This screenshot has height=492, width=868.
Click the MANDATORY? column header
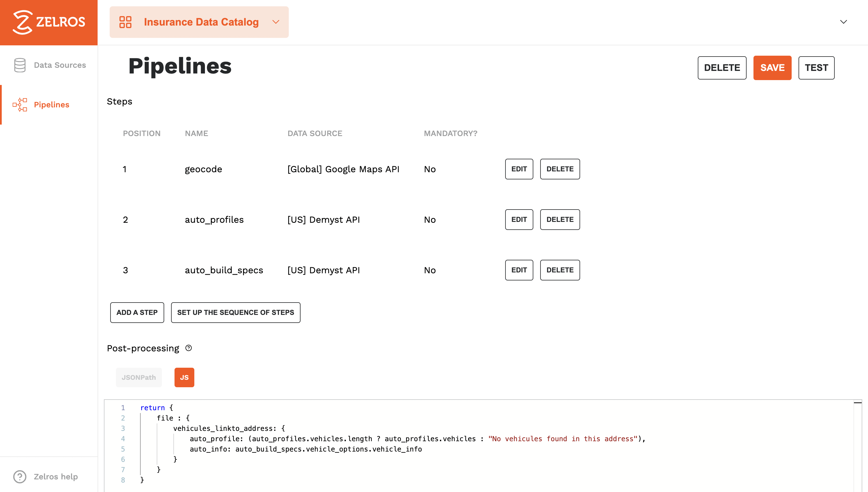450,133
